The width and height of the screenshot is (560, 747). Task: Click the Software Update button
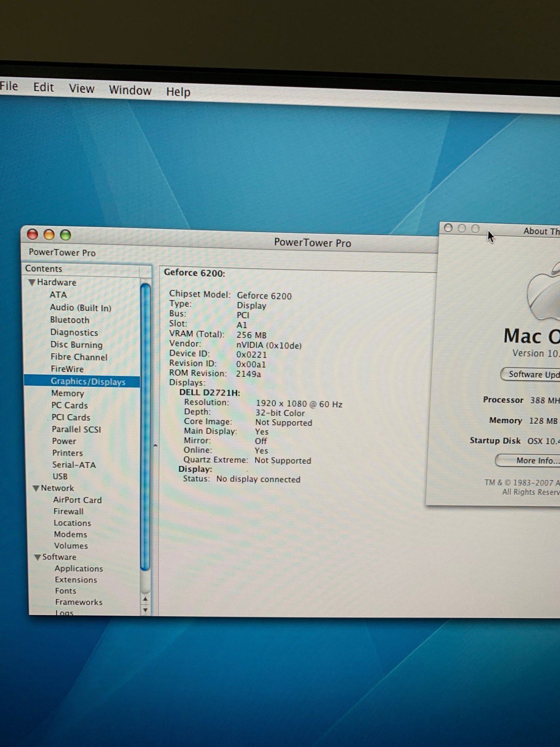(530, 374)
